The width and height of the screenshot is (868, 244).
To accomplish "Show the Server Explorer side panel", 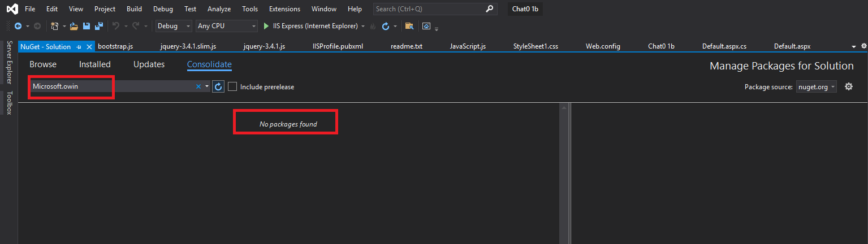I will click(x=8, y=62).
